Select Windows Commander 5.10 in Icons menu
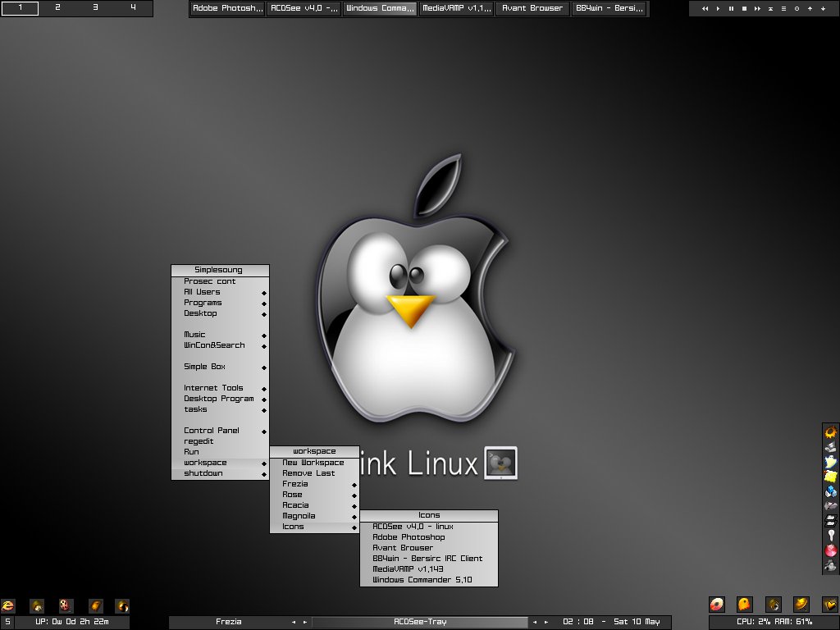Screen dimensions: 840x630 tap(429, 580)
